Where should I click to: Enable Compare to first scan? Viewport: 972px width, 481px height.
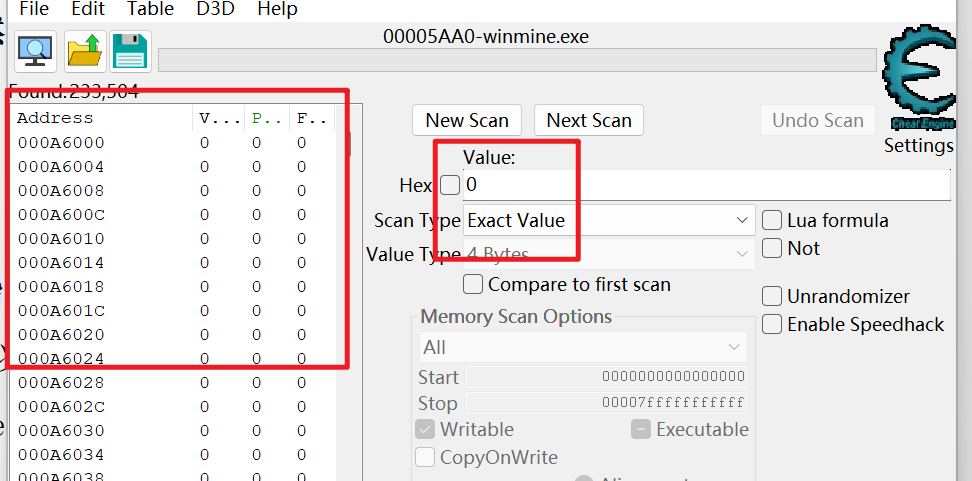[x=473, y=285]
